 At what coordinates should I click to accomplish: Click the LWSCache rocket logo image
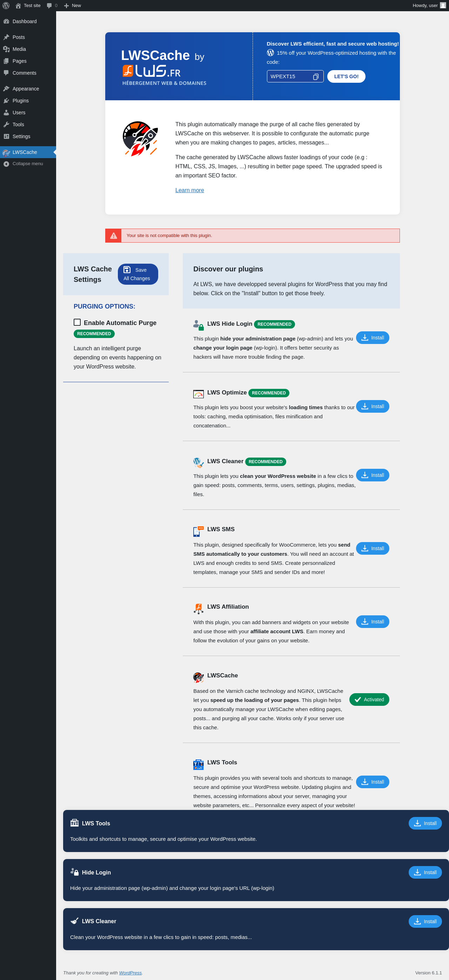coord(140,138)
